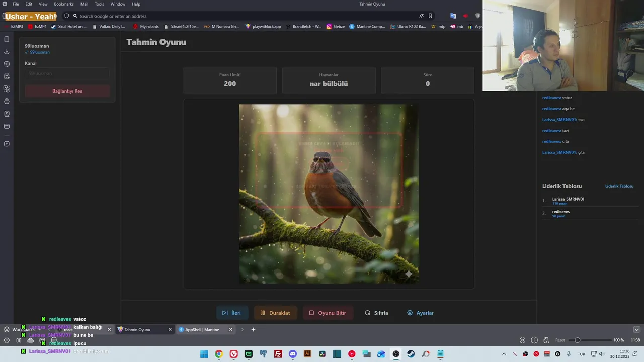This screenshot has width=644, height=362.
Task: Click the shield tracker-blocker icon in address bar
Action: coord(66,16)
